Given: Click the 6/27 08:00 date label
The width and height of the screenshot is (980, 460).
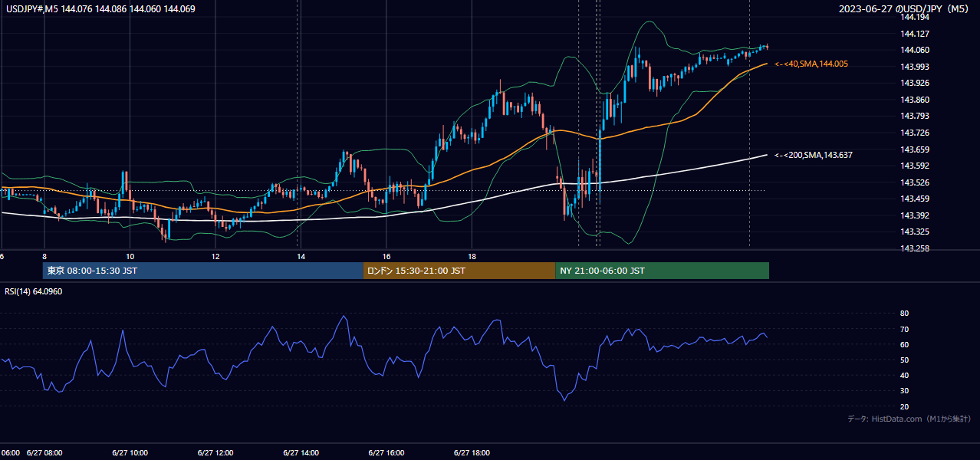Looking at the screenshot, I should coord(44,453).
